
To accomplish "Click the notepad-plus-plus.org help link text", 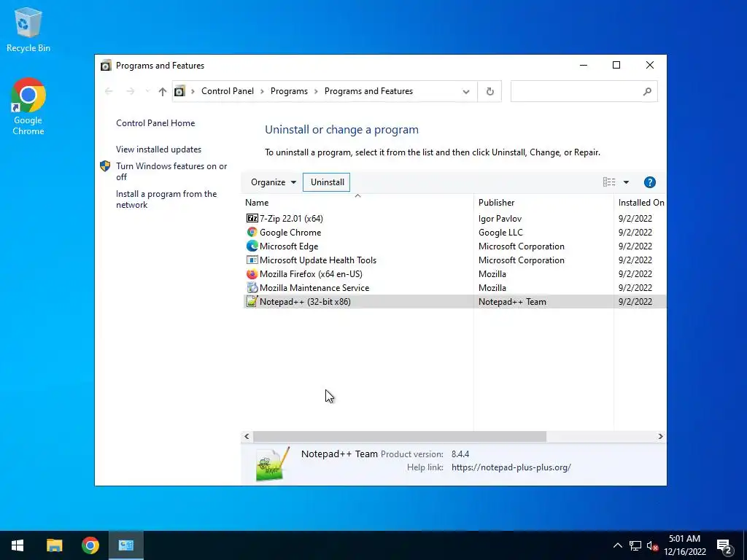I will pyautogui.click(x=511, y=467).
